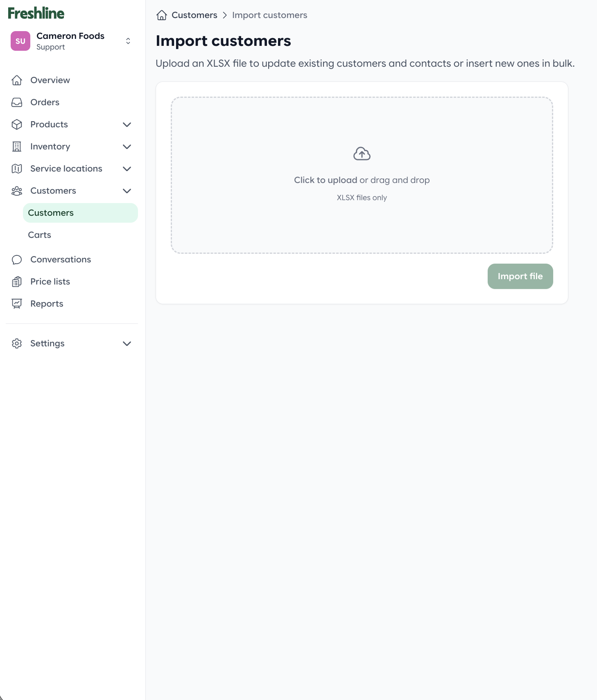
Task: Click the Overview house icon
Action: point(17,80)
